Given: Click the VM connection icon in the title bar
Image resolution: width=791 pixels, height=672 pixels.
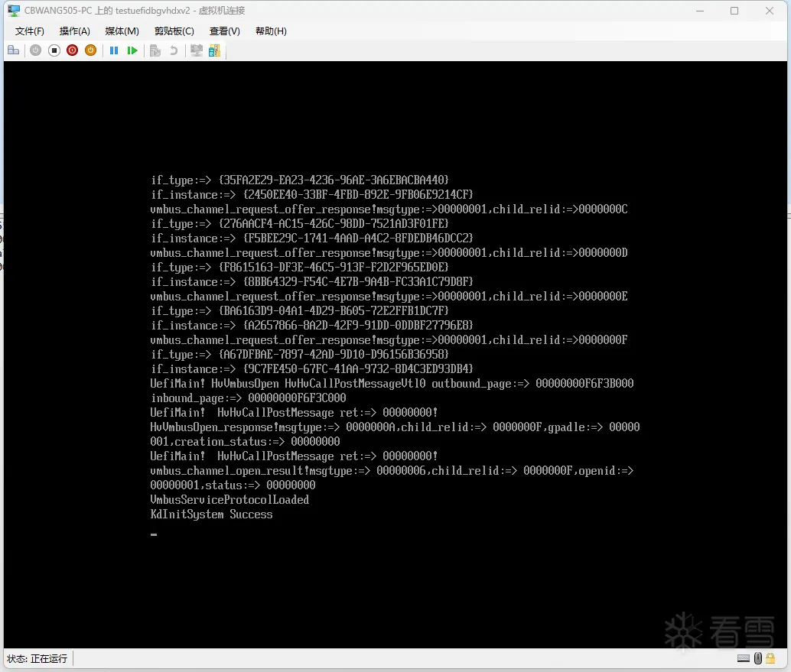Looking at the screenshot, I should click(x=14, y=11).
